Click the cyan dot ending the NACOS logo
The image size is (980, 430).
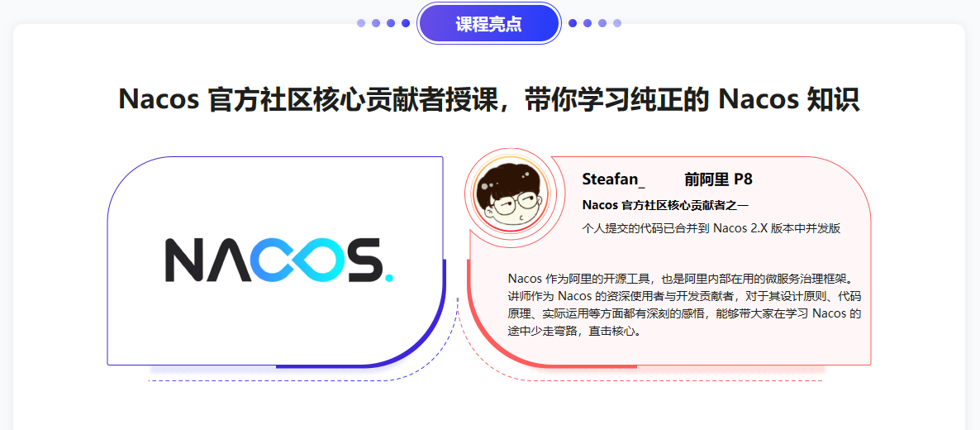coord(388,277)
